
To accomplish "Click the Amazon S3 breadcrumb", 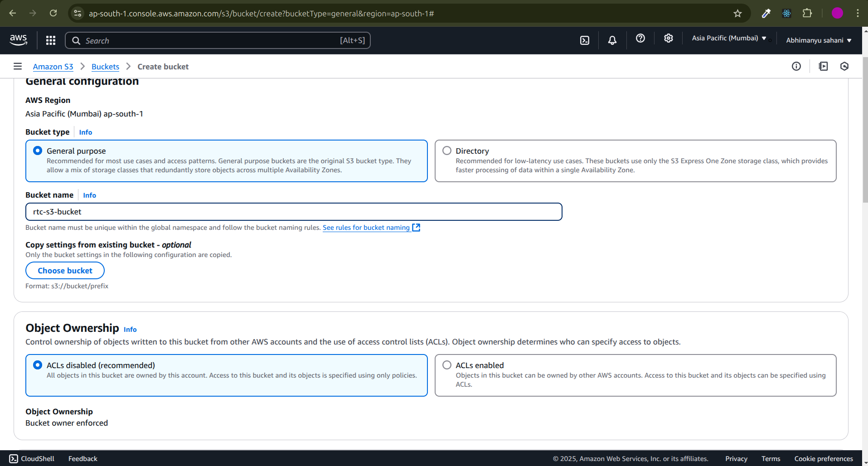I will tap(53, 67).
